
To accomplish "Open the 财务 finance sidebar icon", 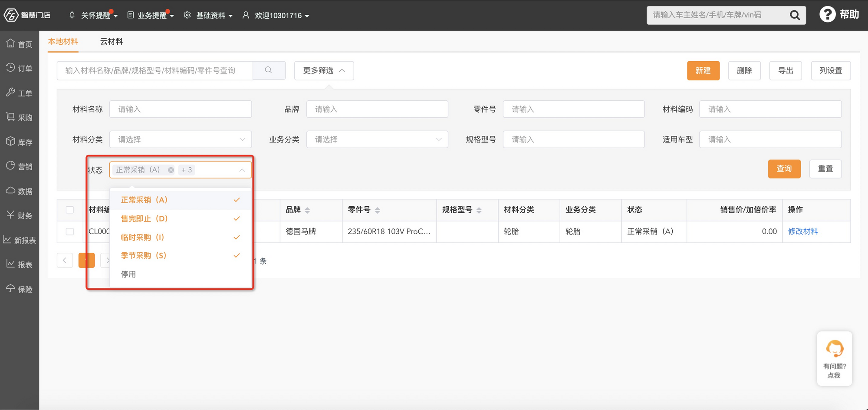I will click(10, 215).
